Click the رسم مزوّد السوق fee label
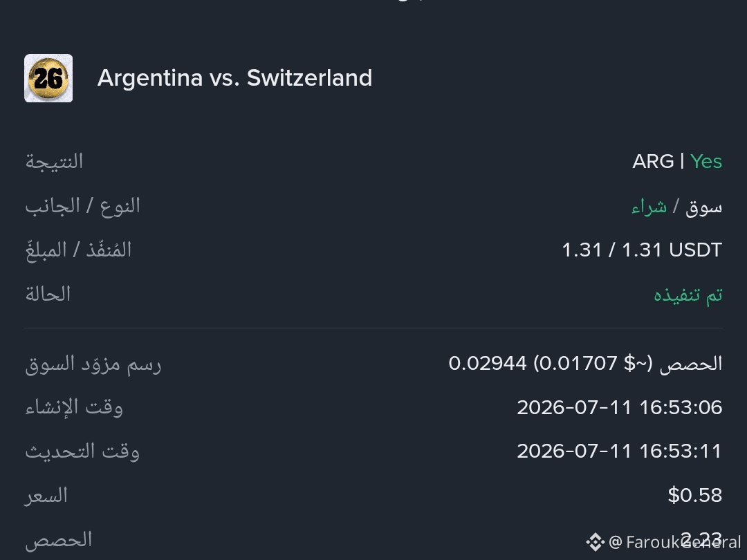747x560 pixels. click(93, 365)
